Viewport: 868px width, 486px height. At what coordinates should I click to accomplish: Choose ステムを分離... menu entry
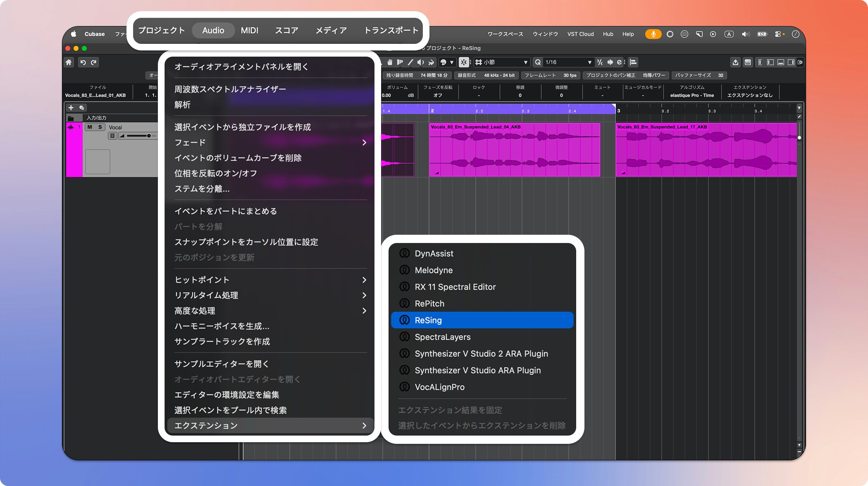(x=202, y=189)
